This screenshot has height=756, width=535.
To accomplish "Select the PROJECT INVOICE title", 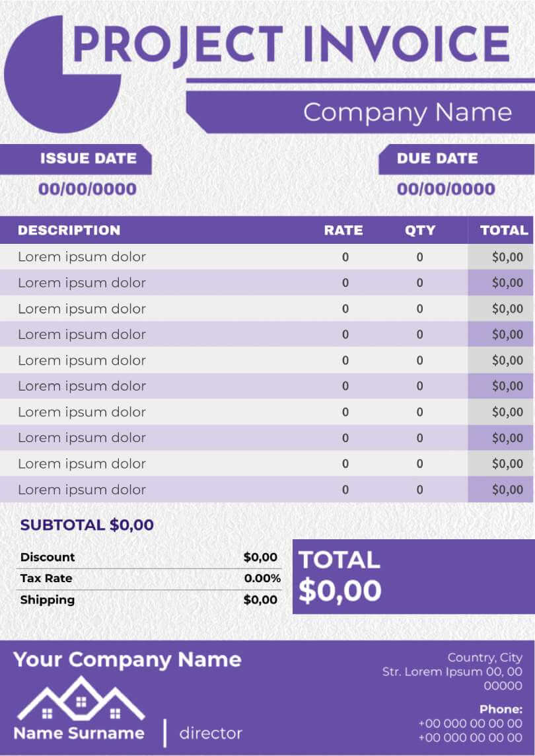I will coord(291,45).
